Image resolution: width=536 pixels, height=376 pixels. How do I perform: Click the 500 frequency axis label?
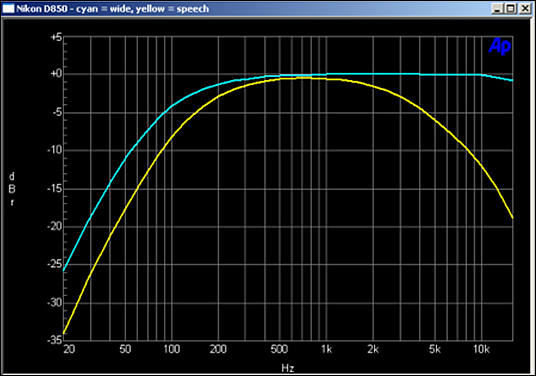coord(279,349)
